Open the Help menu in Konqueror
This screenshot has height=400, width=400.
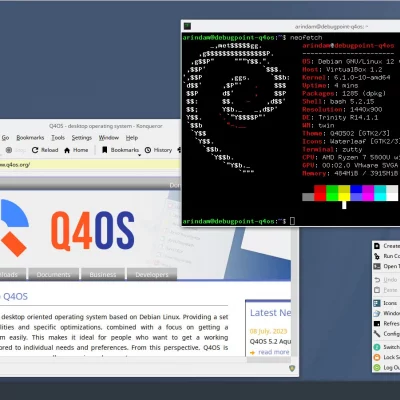point(132,138)
